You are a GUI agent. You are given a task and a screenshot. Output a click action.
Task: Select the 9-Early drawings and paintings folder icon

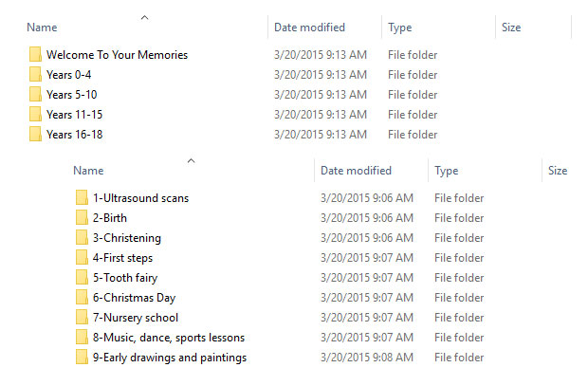coord(82,357)
